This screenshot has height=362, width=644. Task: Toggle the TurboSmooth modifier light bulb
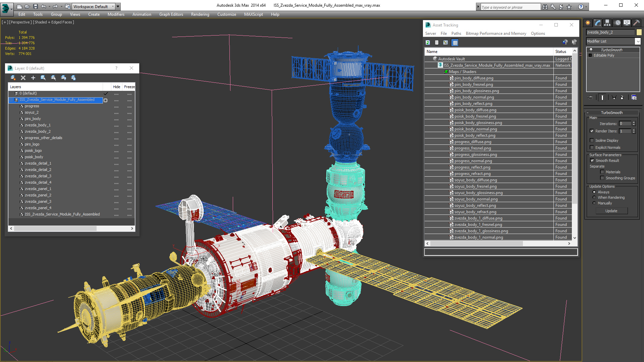click(591, 50)
